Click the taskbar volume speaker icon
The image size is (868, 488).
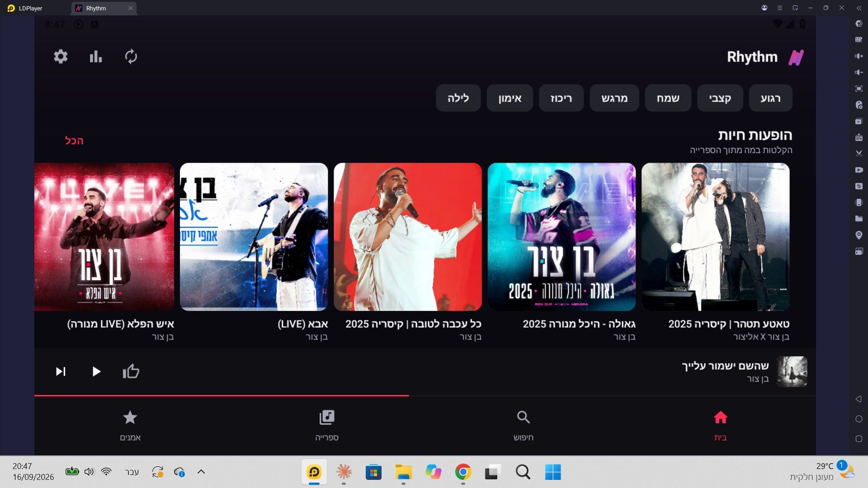pos(89,472)
